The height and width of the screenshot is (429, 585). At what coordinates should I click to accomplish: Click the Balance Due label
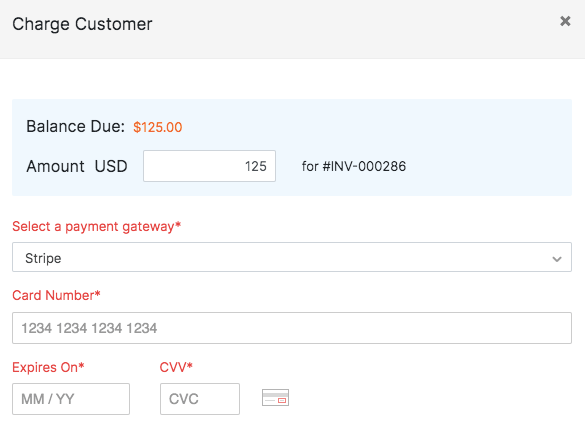tap(75, 126)
